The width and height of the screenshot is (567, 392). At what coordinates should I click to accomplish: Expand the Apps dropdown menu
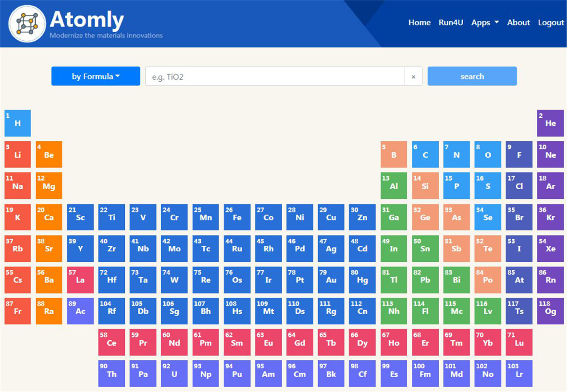[485, 23]
